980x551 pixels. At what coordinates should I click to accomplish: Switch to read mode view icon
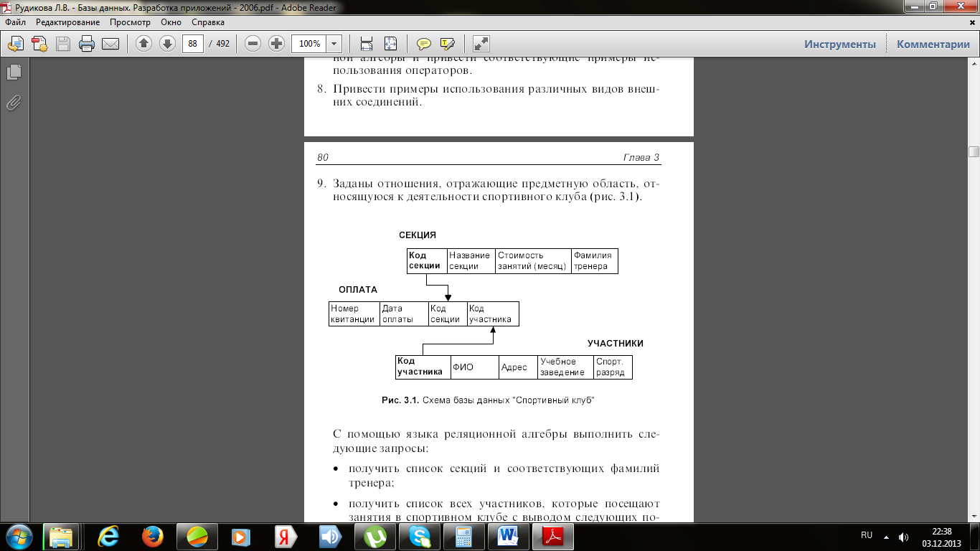481,44
